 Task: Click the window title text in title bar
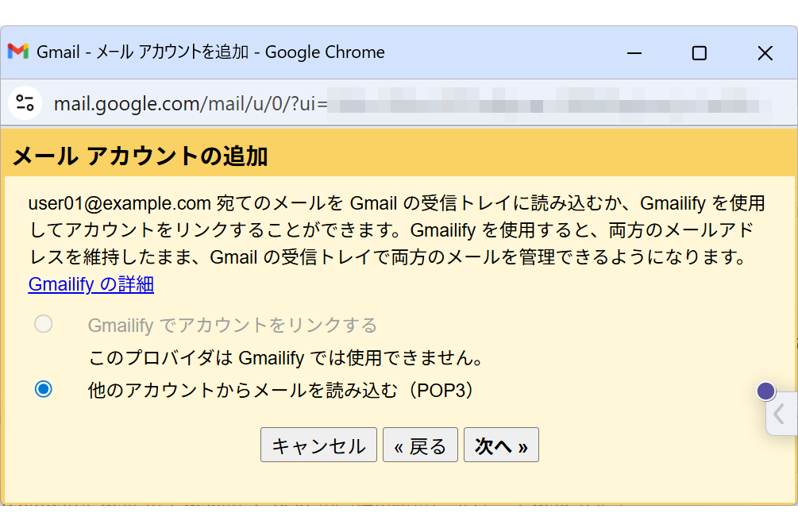point(210,52)
